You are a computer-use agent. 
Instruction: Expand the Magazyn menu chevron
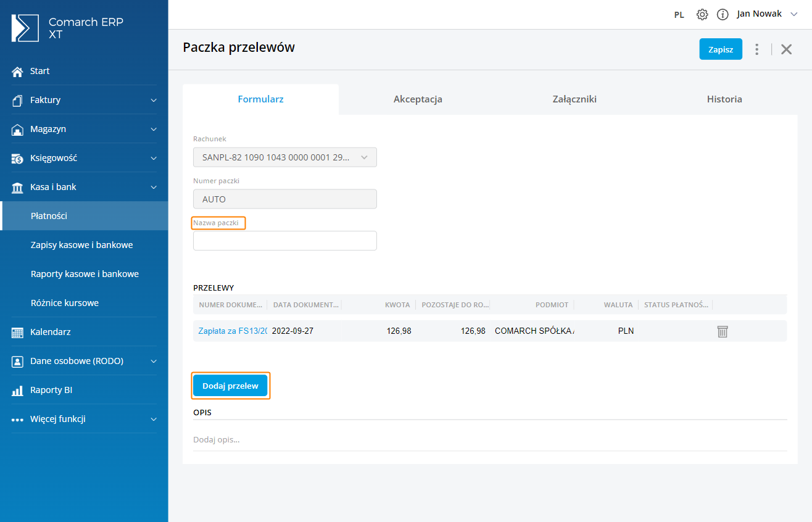tap(154, 130)
